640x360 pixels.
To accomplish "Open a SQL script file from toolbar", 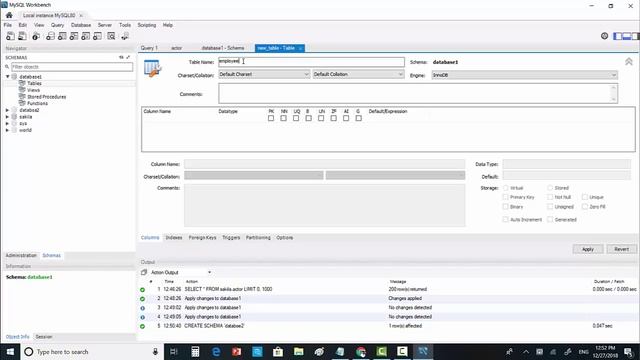I will point(22,36).
